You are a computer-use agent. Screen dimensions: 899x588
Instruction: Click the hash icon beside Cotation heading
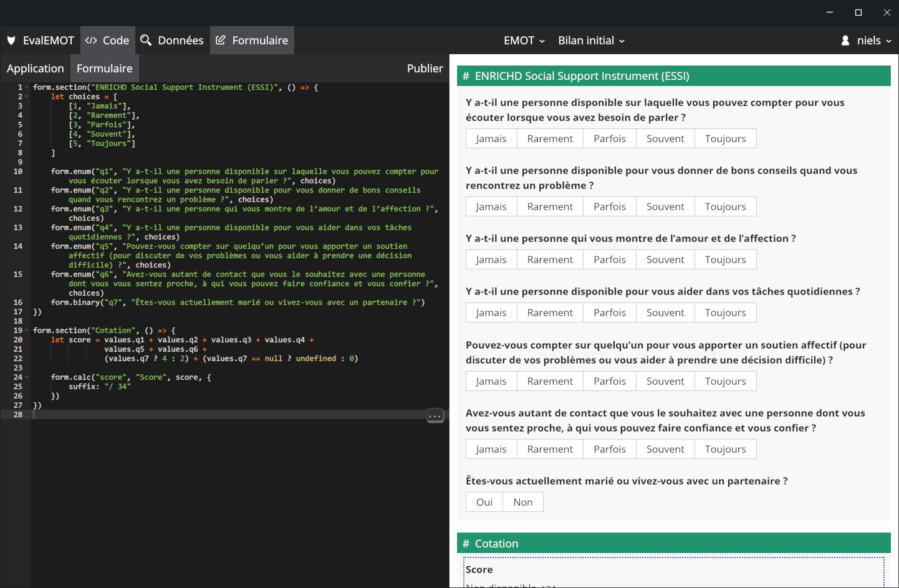point(466,544)
